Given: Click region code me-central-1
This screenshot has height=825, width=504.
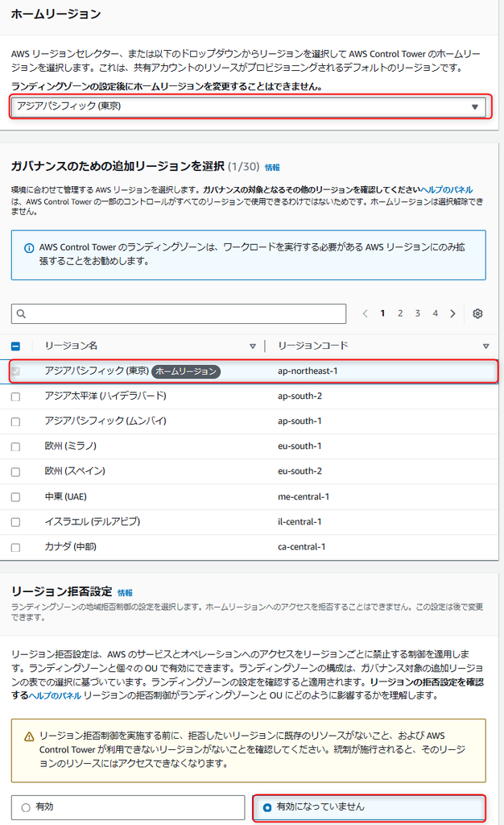Looking at the screenshot, I should click(x=304, y=496).
